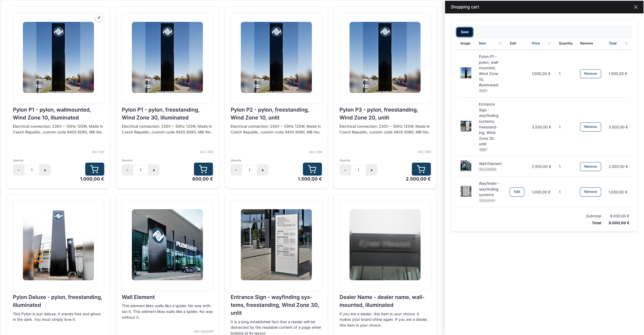The image size is (644, 335).
Task: Click the quantity input field for Pylon P2
Action: point(249,170)
